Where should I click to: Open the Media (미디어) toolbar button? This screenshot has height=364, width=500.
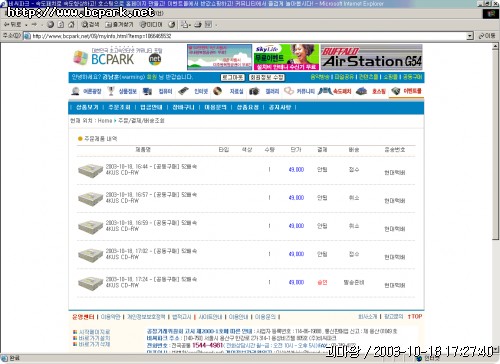pos(151,24)
